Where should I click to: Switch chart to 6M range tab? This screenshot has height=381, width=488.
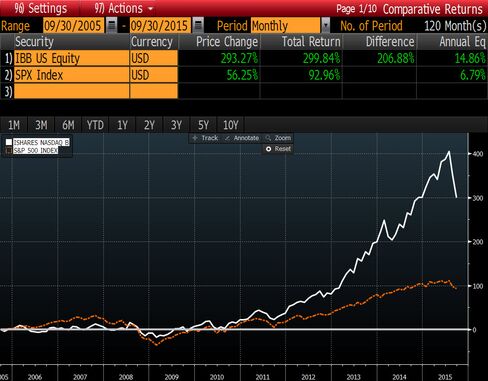pyautogui.click(x=68, y=125)
